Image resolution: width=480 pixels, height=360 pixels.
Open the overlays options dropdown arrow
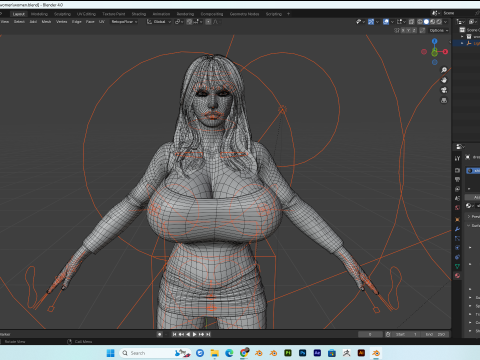392,22
